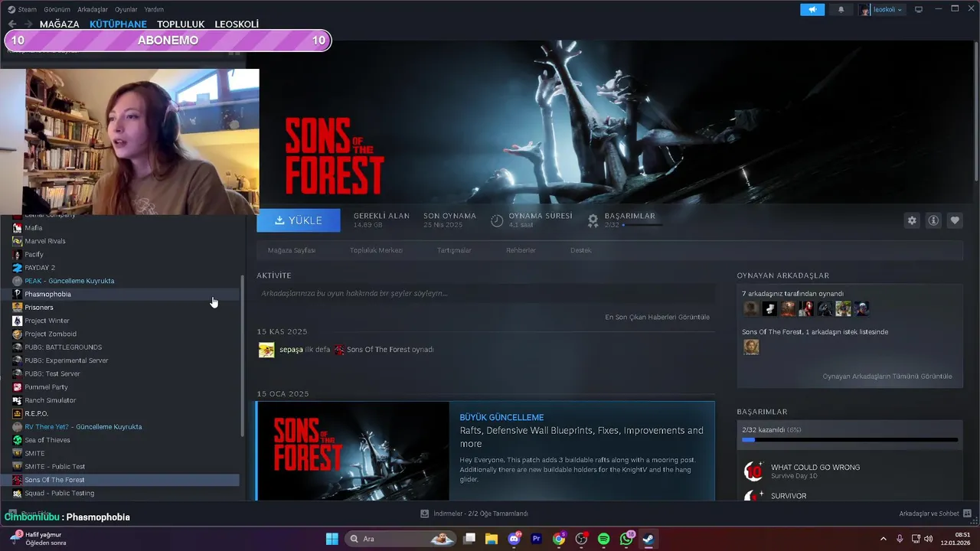Open the Rafts, Defensive Wall Blueprints news title
980x551 pixels.
point(581,437)
